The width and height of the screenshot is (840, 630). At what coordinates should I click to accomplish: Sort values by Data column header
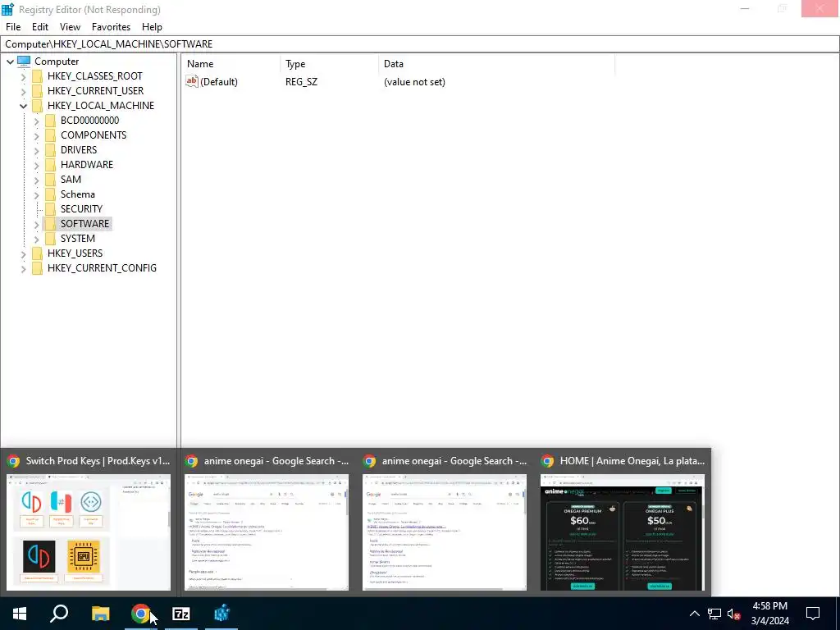click(x=496, y=64)
